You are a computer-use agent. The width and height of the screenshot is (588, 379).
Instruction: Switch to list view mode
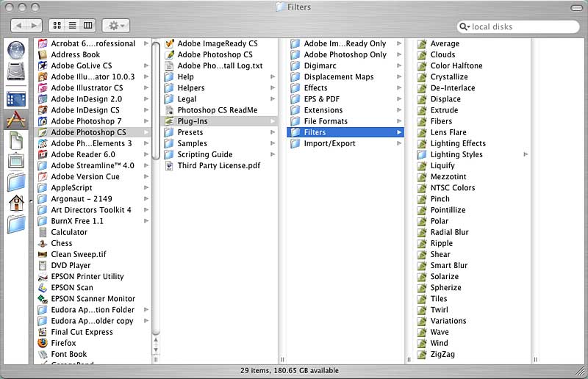[73, 26]
